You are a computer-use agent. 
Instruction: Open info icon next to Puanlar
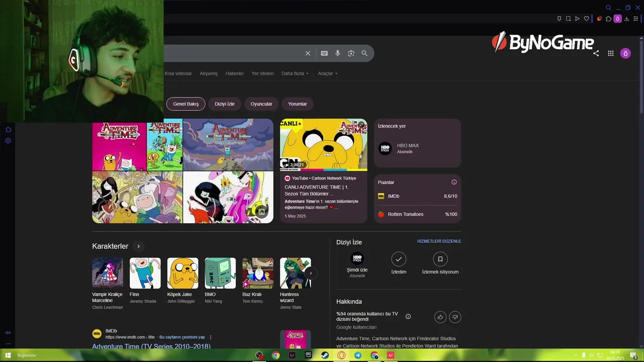(454, 182)
